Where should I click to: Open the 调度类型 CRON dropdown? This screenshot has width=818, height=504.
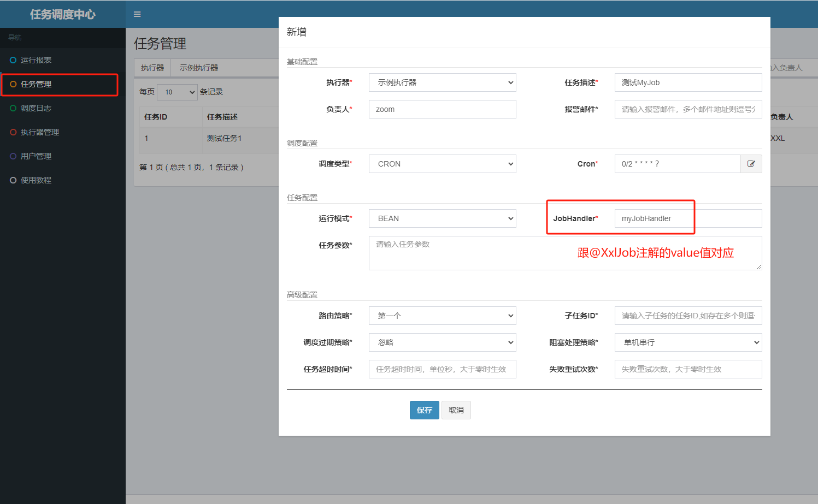point(443,164)
